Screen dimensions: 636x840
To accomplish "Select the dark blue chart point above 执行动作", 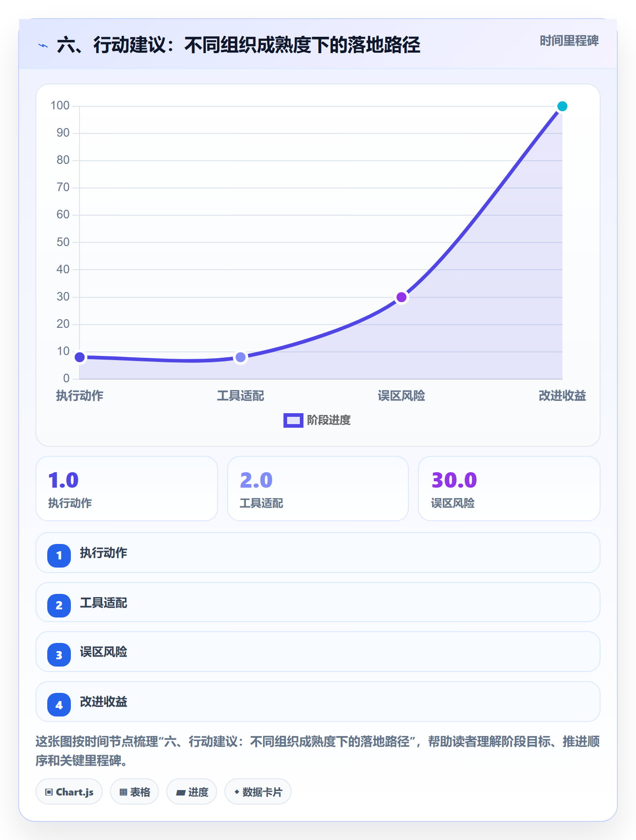I will pyautogui.click(x=79, y=357).
